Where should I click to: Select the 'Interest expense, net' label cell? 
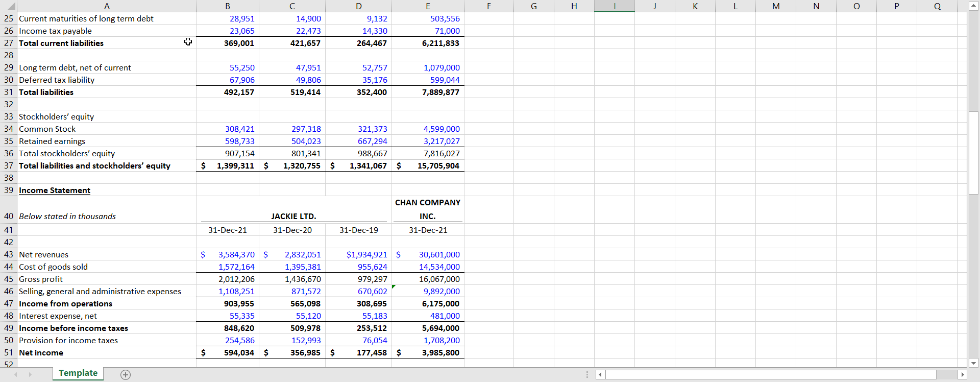[107, 316]
